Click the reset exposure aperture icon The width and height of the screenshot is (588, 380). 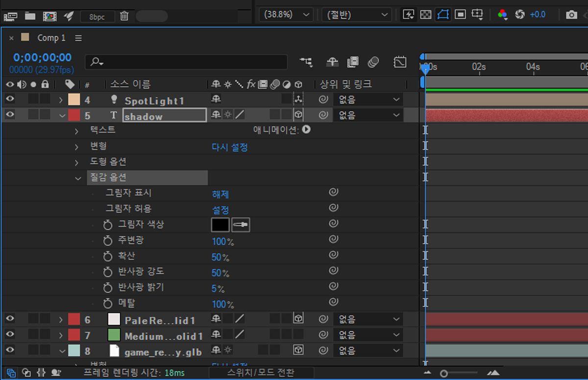(x=520, y=15)
